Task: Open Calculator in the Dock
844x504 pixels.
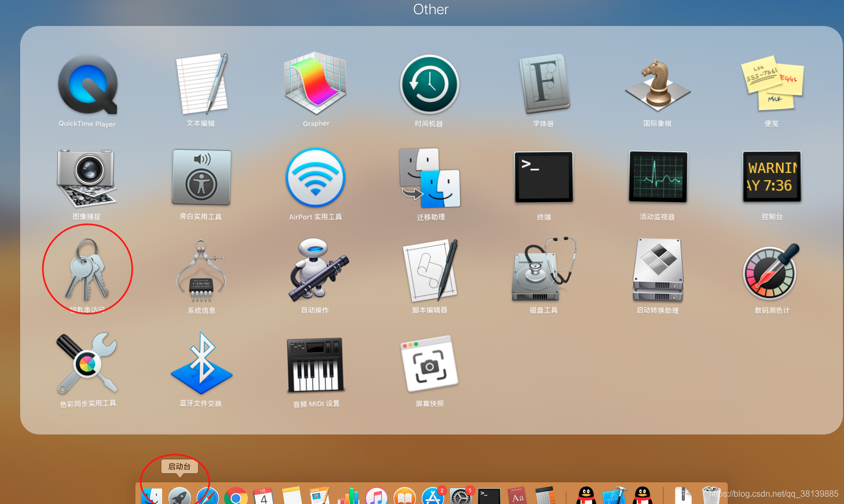Action: tap(545, 496)
